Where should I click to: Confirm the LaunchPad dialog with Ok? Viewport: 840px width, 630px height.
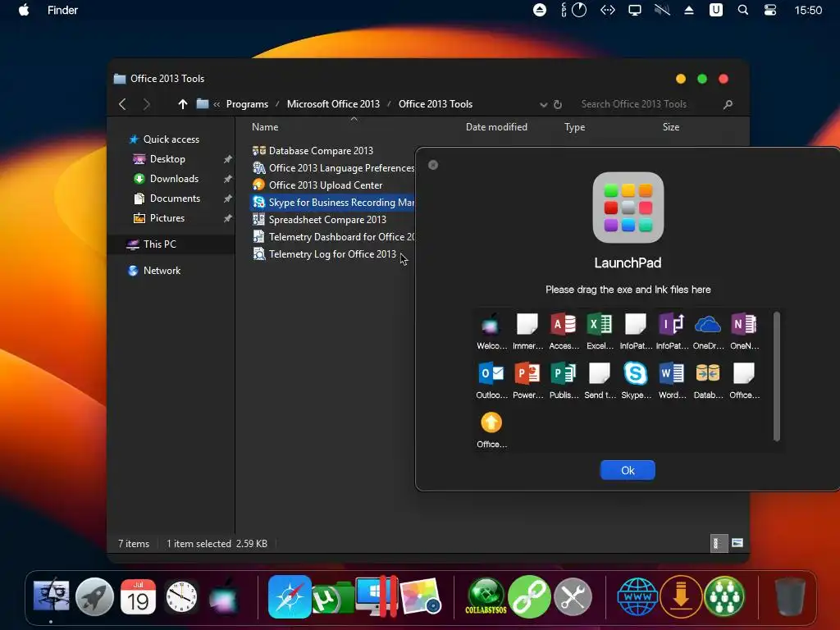[x=628, y=470]
